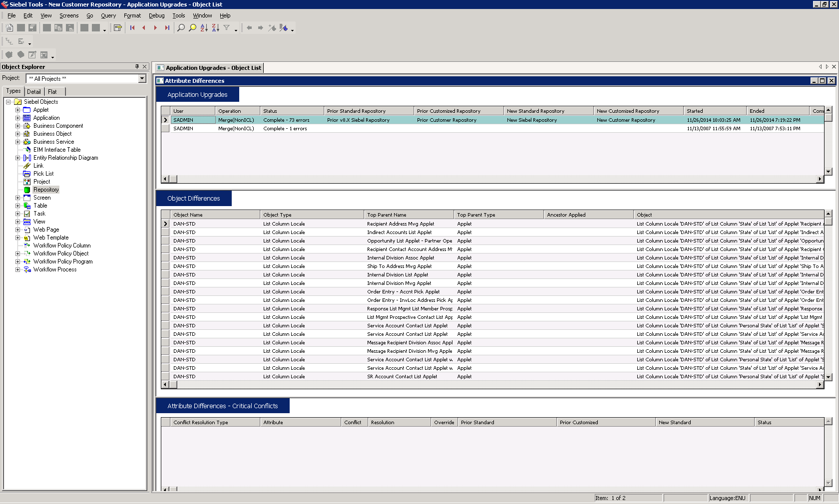Collapse the Siebel Objects root node
This screenshot has width=839, height=504.
point(8,102)
